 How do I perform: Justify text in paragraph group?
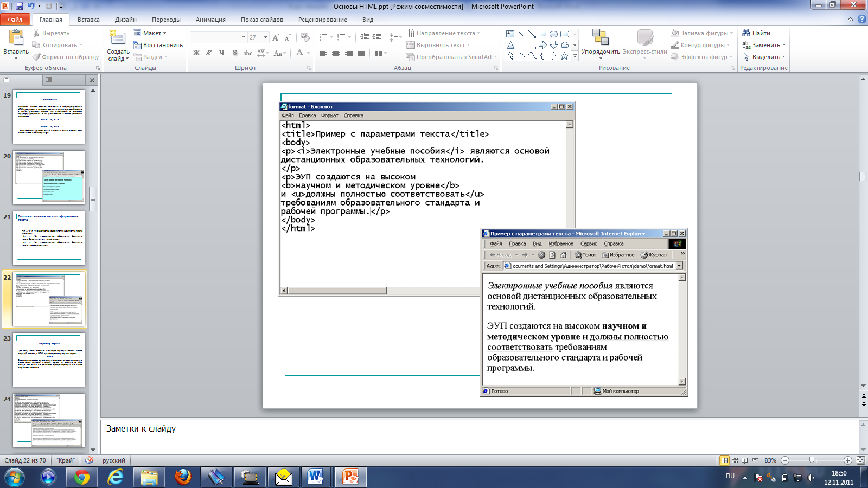(x=361, y=53)
